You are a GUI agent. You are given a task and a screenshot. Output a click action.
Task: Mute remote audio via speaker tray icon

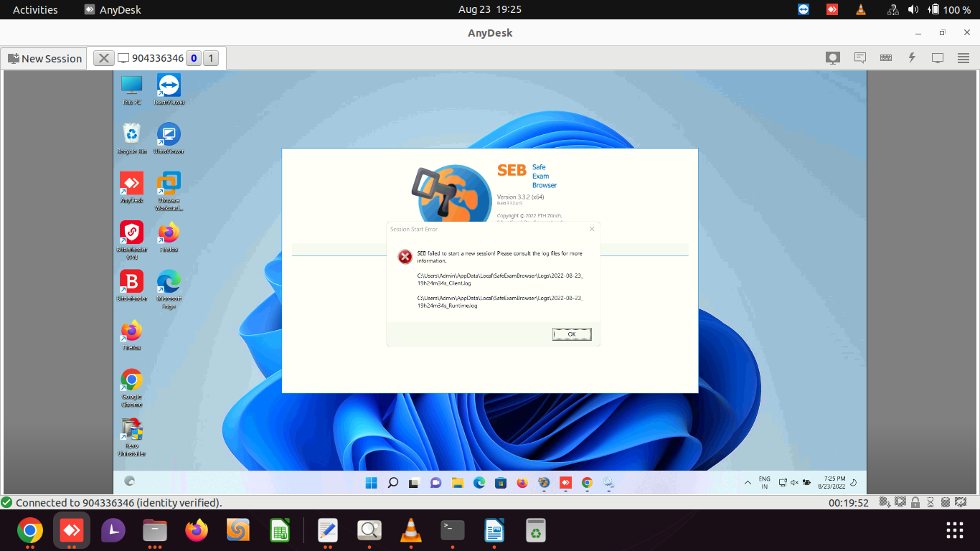793,482
